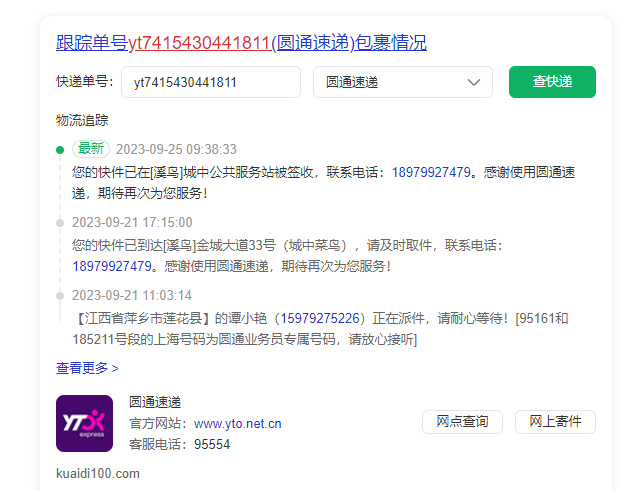Open the www.yto.net.cn official website link
The height and width of the screenshot is (491, 644).
pyautogui.click(x=237, y=424)
